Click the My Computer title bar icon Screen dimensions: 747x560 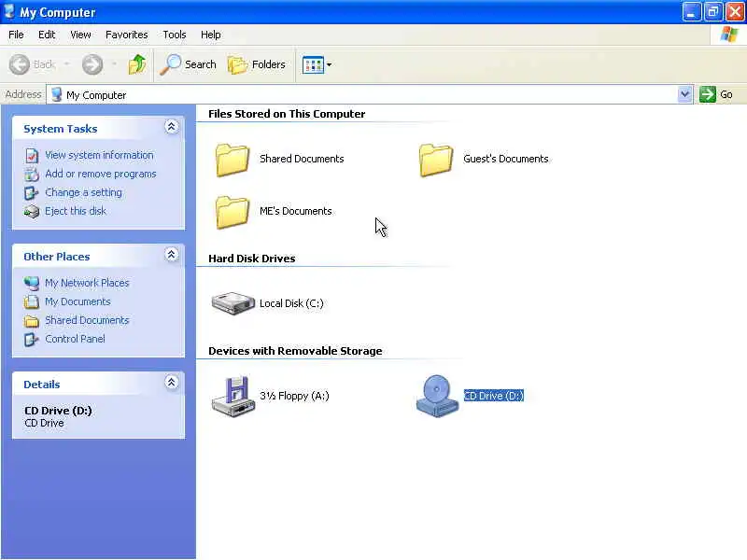pyautogui.click(x=9, y=11)
